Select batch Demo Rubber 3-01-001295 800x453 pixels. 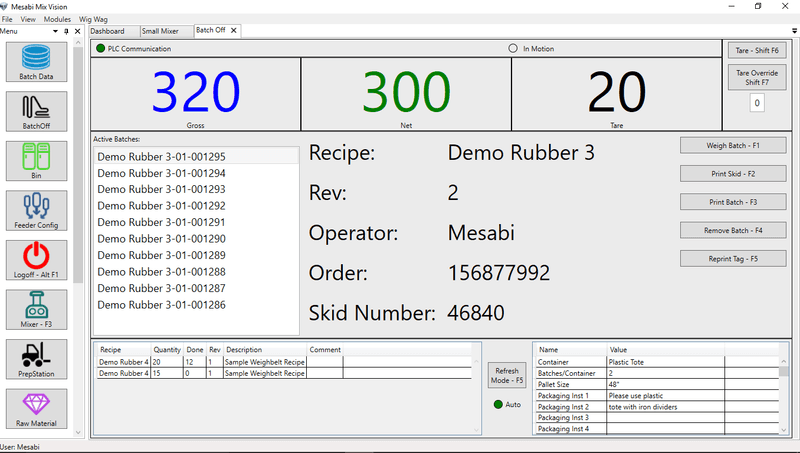[x=196, y=157]
